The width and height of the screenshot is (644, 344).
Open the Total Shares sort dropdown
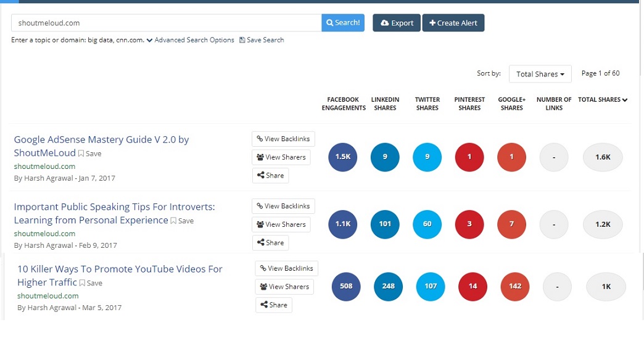click(540, 74)
